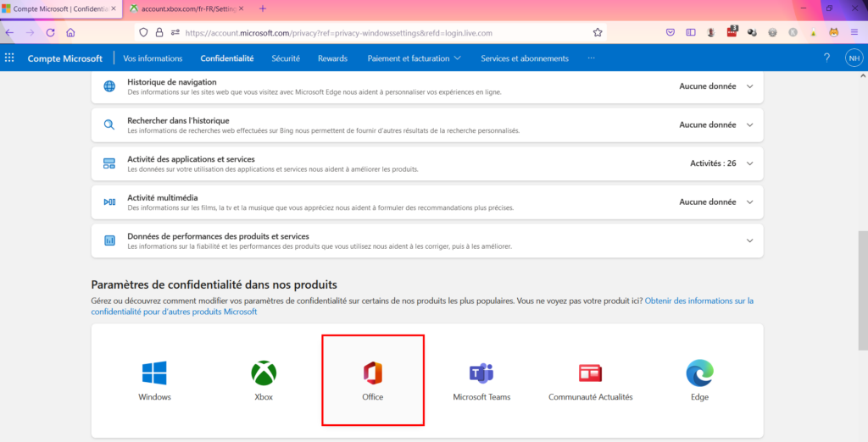
Task: Click 'Aucune donnée' in Historique de navigation row
Action: 708,86
